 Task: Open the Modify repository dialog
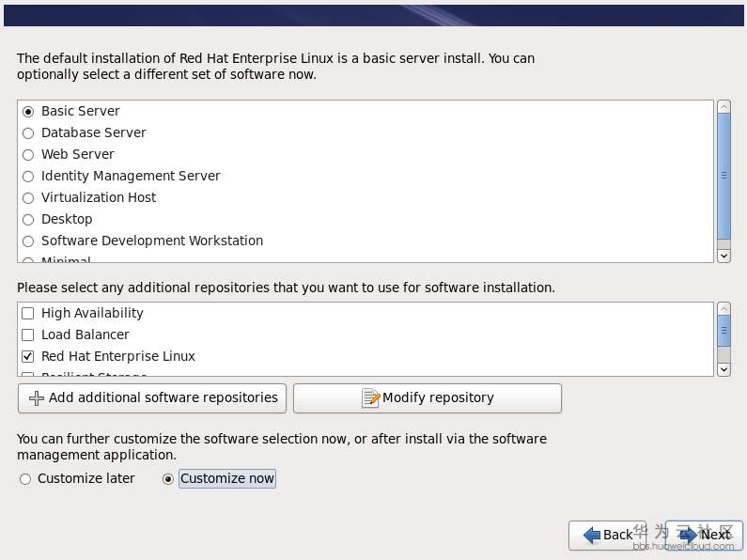click(428, 398)
